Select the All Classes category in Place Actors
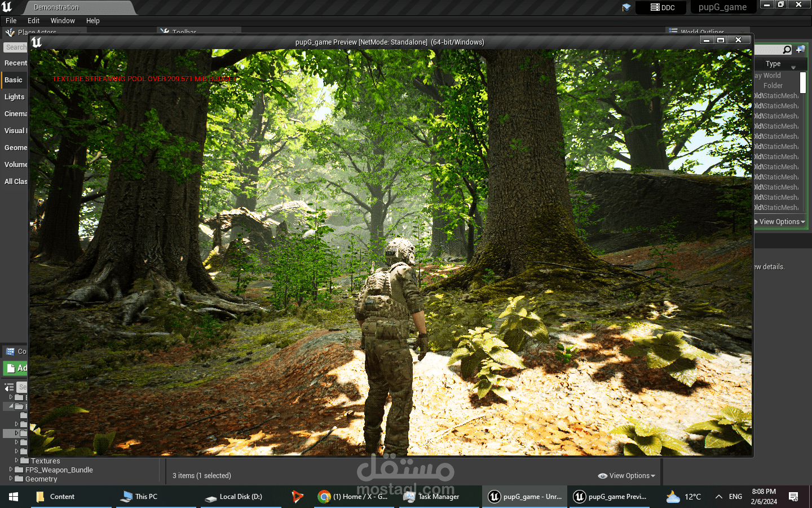 click(15, 182)
